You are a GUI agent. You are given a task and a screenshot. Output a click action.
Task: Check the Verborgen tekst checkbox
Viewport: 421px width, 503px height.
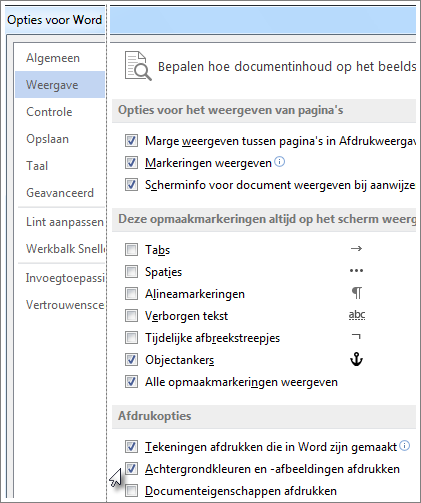click(131, 315)
